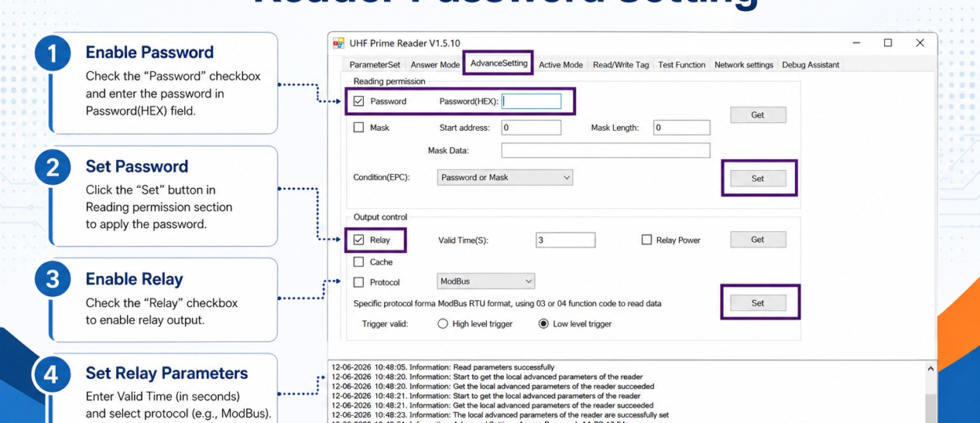Toggle the Password checkbox

click(359, 101)
